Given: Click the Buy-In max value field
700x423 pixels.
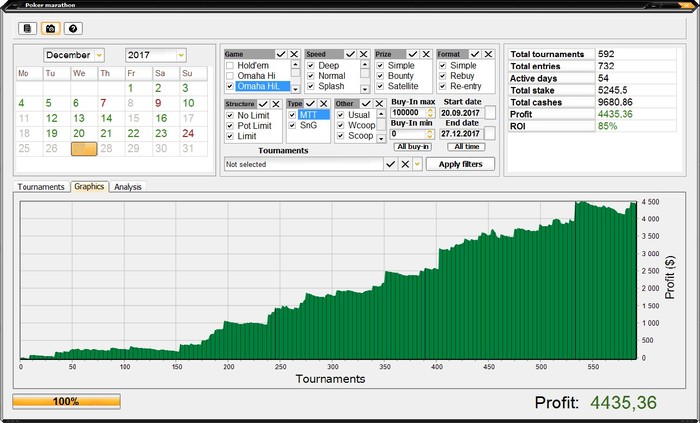Looking at the screenshot, I should coord(408,113).
